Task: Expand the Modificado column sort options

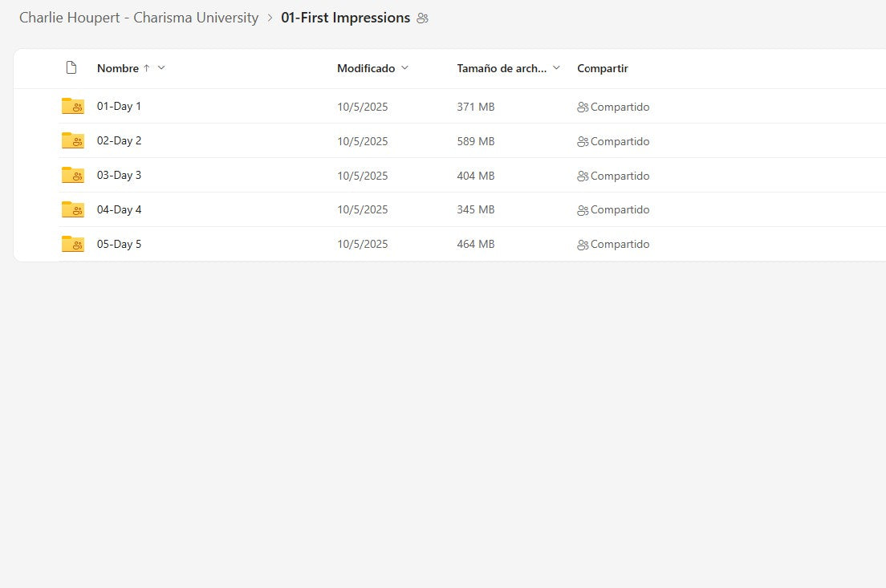Action: click(x=404, y=68)
